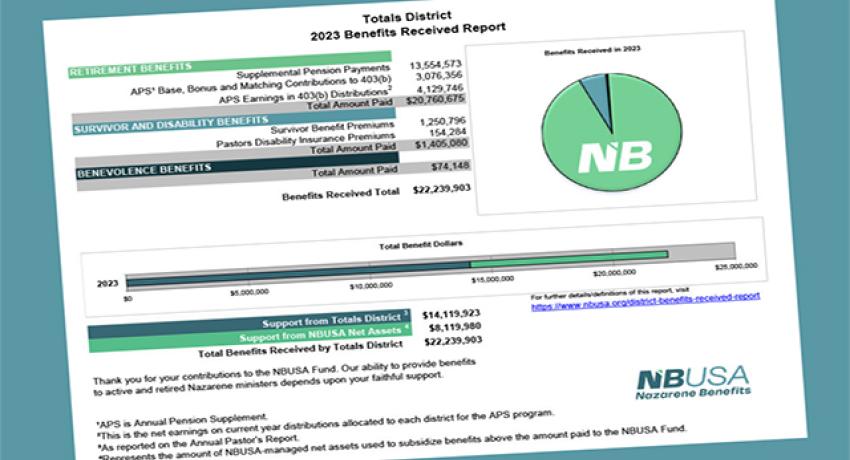Click the pie chart title 'Benefits Received in 2023'
850x460 pixels.
pyautogui.click(x=593, y=50)
